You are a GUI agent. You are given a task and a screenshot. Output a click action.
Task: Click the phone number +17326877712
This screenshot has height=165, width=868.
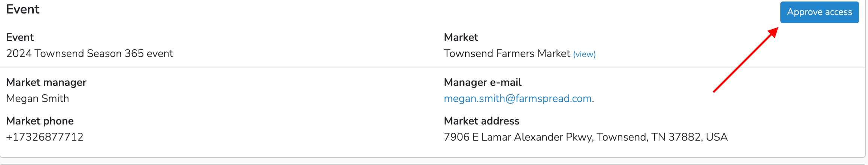pyautogui.click(x=45, y=137)
